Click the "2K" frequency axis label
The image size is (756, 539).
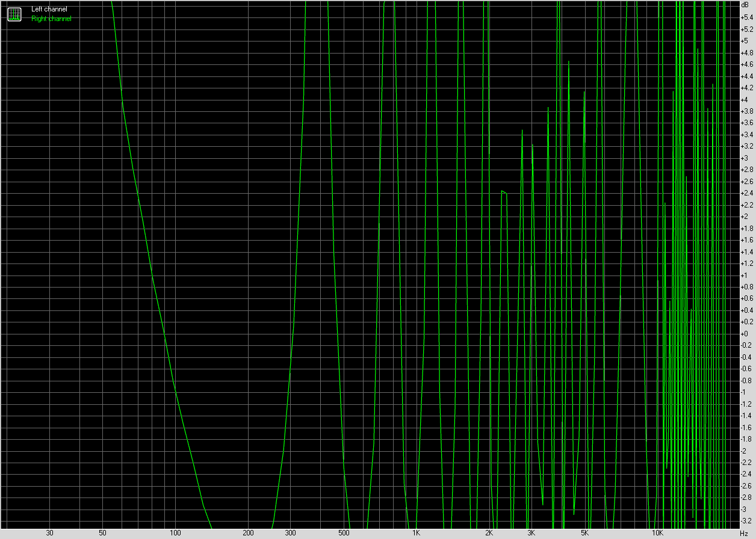[489, 534]
